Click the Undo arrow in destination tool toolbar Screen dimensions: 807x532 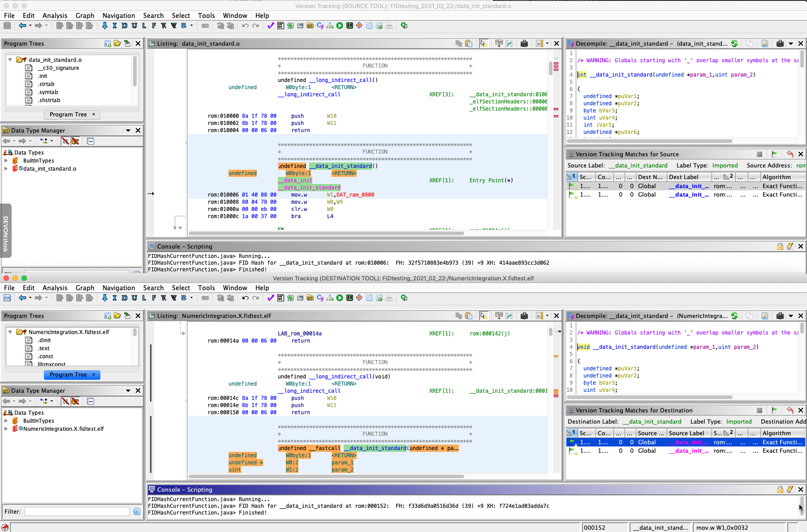(245, 298)
